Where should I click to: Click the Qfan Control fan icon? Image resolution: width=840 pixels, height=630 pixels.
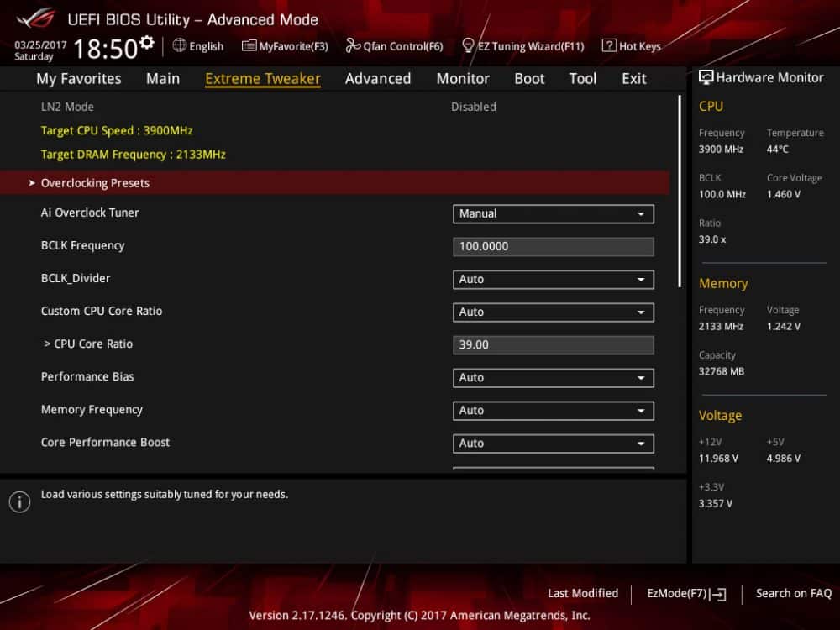353,45
